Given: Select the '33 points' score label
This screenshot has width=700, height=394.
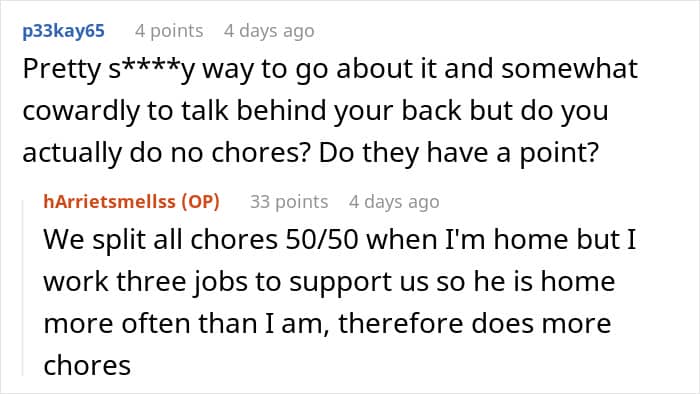Looking at the screenshot, I should tap(289, 202).
